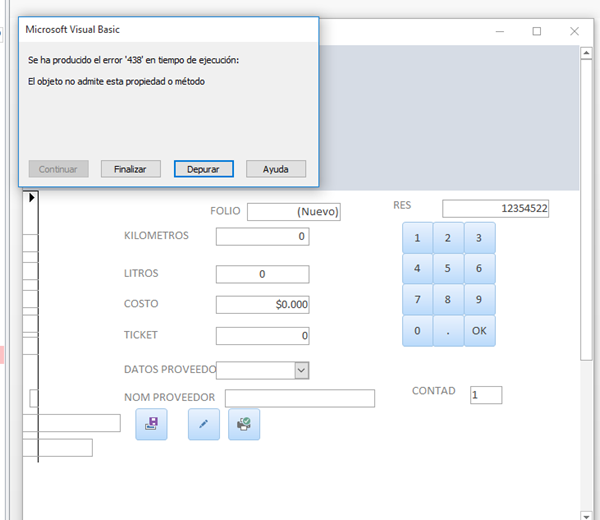Click the NOM PROVEEDOR text field

pyautogui.click(x=300, y=398)
